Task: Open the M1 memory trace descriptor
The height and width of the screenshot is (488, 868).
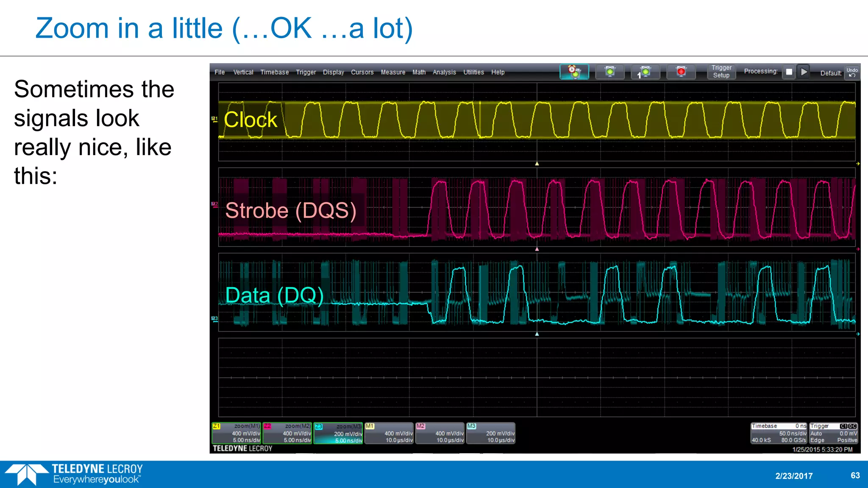Action: 389,433
